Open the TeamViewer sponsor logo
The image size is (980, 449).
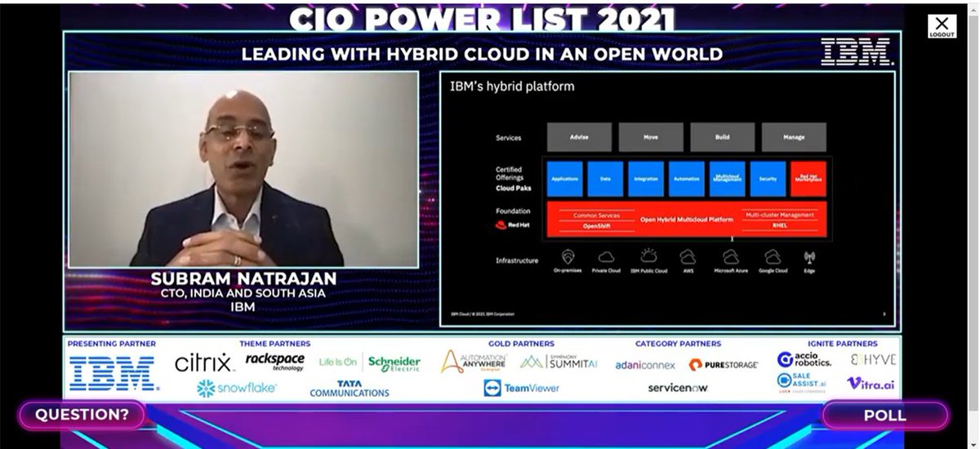point(521,388)
